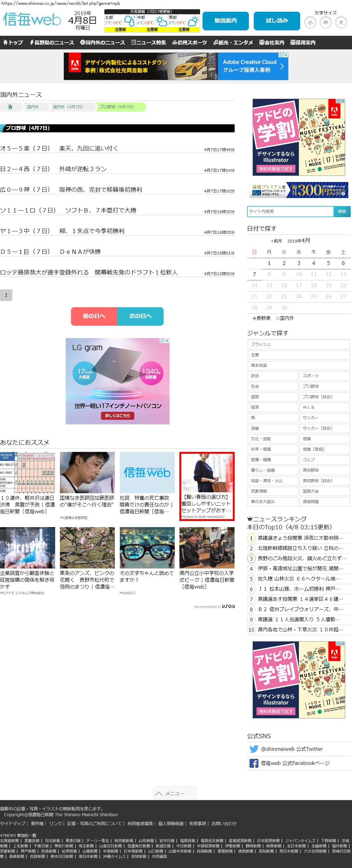Click the site search input field
This screenshot has width=352, height=868.
point(290,211)
